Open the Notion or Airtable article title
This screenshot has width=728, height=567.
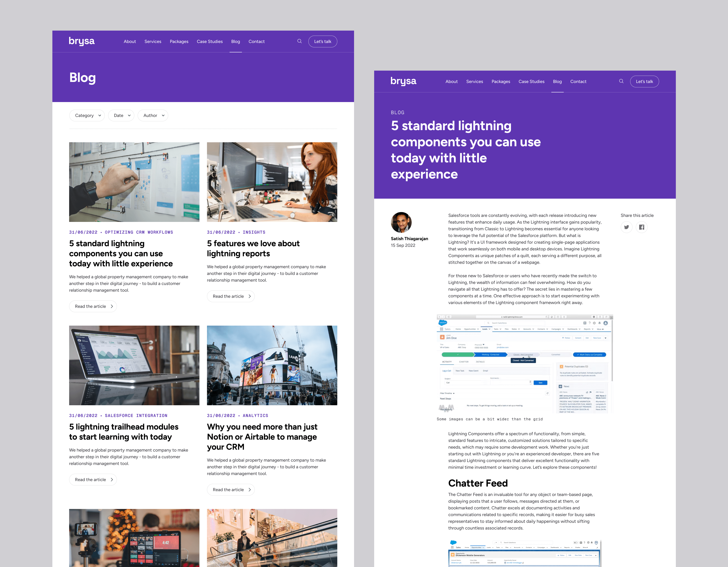pyautogui.click(x=262, y=437)
